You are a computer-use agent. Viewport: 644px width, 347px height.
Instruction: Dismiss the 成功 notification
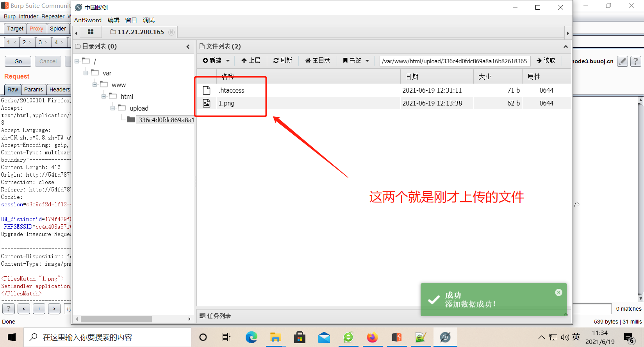click(x=559, y=292)
